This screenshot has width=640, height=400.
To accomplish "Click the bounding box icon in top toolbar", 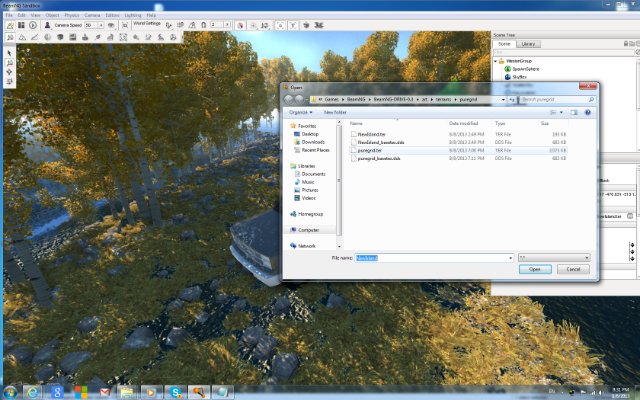I will (x=280, y=25).
